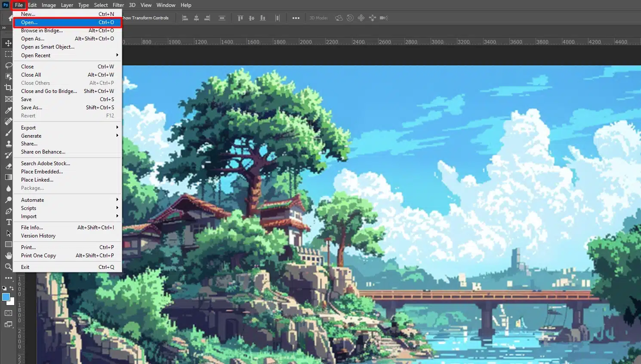
Task: Choose File Info... entry
Action: pos(68,228)
